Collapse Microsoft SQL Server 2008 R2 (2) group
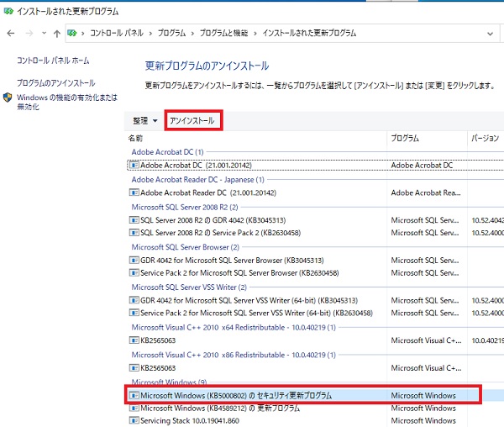Image resolution: width=504 pixels, height=427 pixels. (185, 207)
